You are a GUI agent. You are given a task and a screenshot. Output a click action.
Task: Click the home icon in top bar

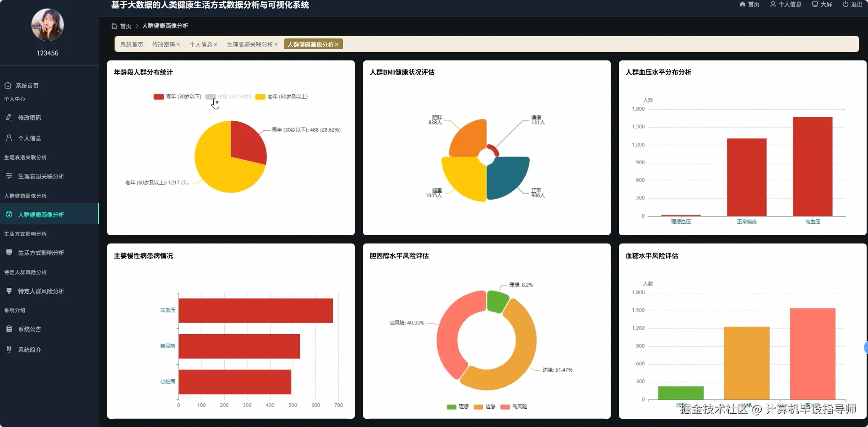coord(743,4)
